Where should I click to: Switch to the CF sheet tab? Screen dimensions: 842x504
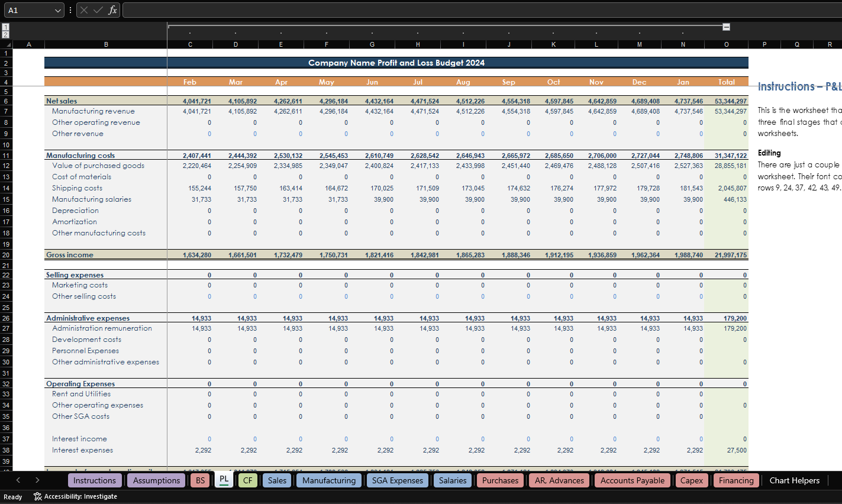click(248, 480)
